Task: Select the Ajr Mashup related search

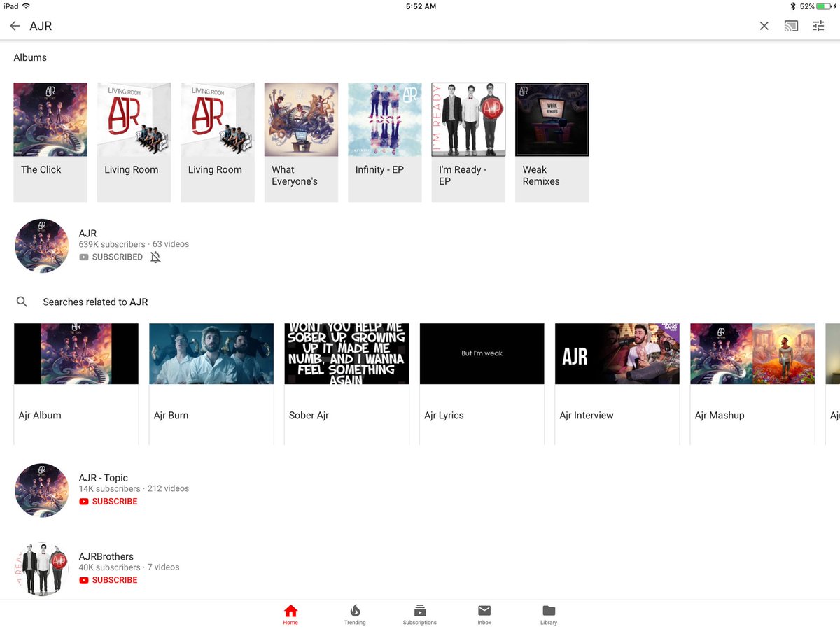Action: pyautogui.click(x=752, y=384)
